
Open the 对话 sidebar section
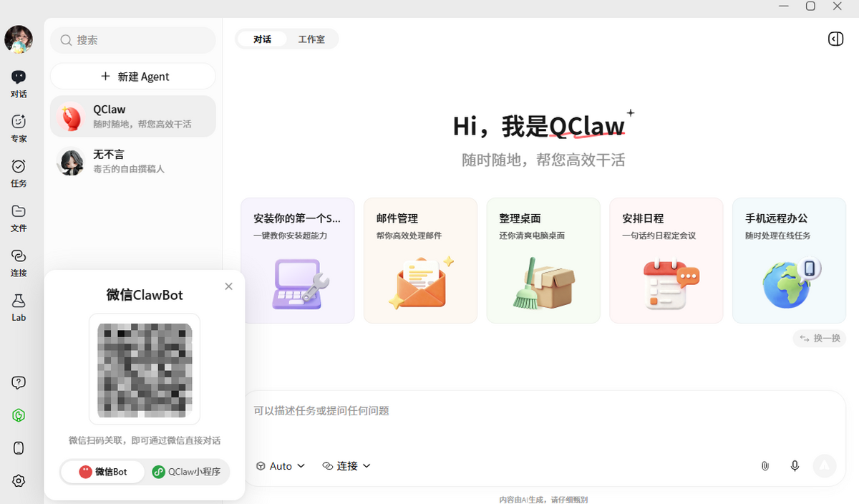click(x=19, y=84)
